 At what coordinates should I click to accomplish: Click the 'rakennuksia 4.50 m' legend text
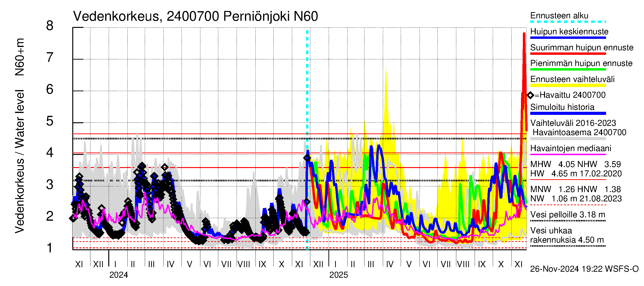click(567, 240)
